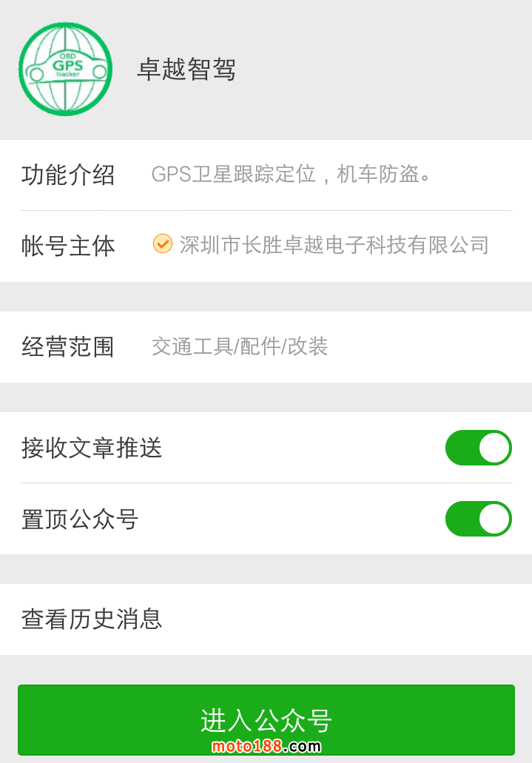Open company 深圳市长胜卓越电子科技有限公司 details
Image resolution: width=532 pixels, height=763 pixels.
[334, 245]
